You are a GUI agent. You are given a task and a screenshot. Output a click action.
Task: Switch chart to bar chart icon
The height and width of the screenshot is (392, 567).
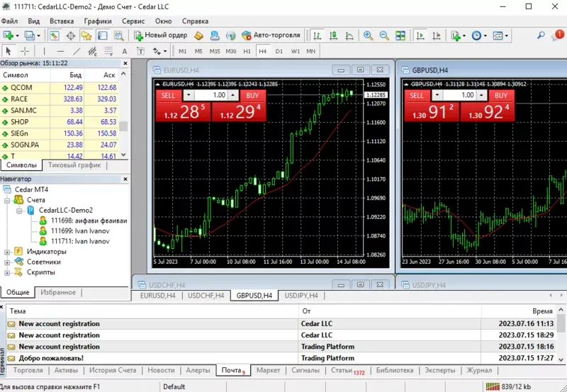coord(317,35)
